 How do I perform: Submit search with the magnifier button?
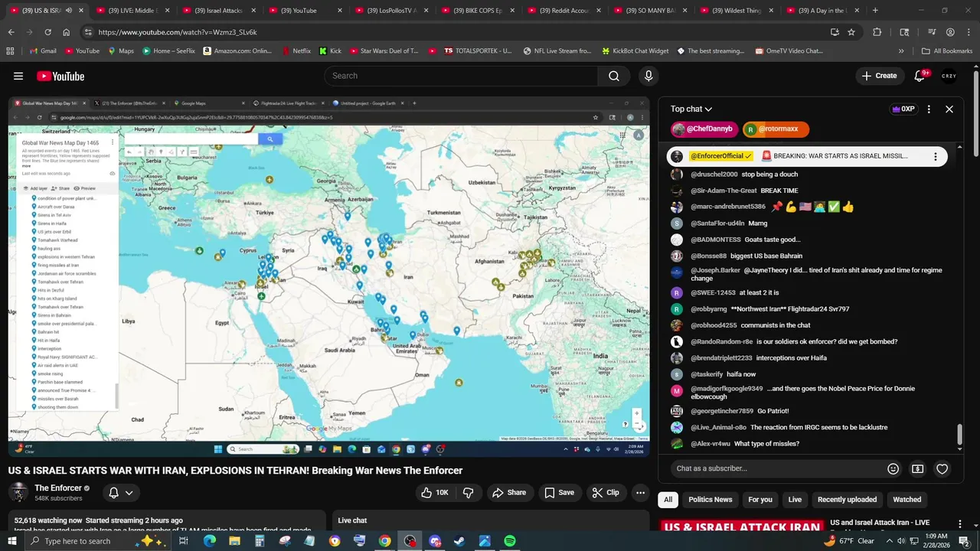click(x=614, y=76)
